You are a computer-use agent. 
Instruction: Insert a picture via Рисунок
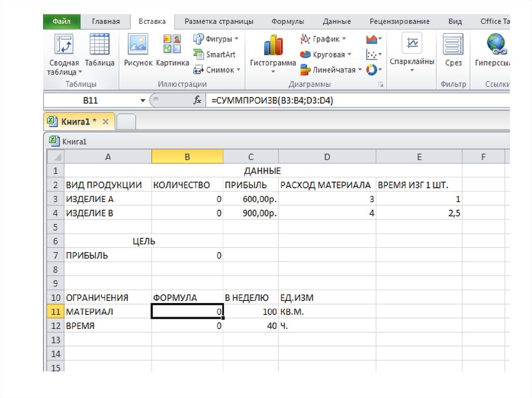click(x=138, y=50)
